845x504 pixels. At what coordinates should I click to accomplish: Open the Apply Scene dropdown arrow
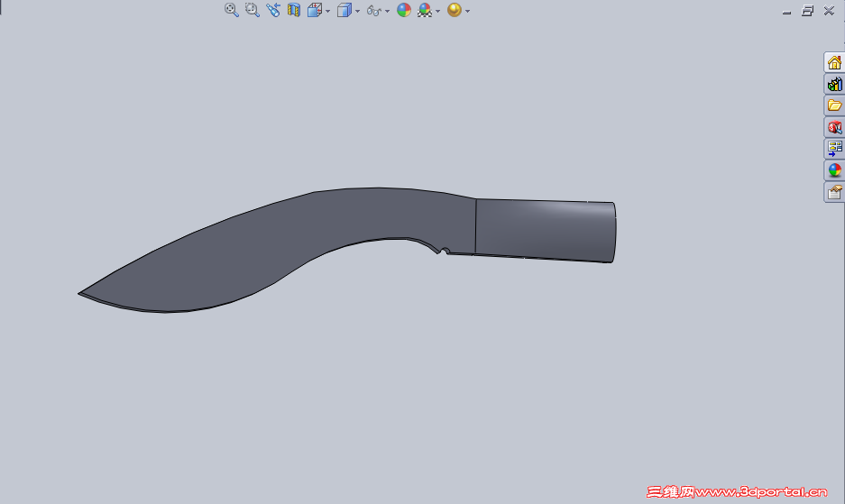[437, 11]
